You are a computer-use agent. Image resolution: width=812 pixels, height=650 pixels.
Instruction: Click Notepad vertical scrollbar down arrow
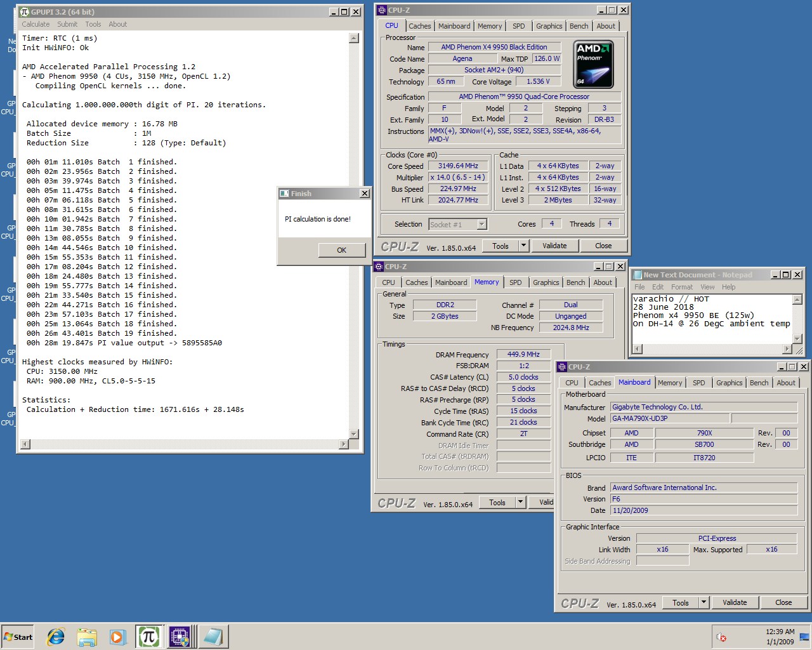tap(797, 338)
